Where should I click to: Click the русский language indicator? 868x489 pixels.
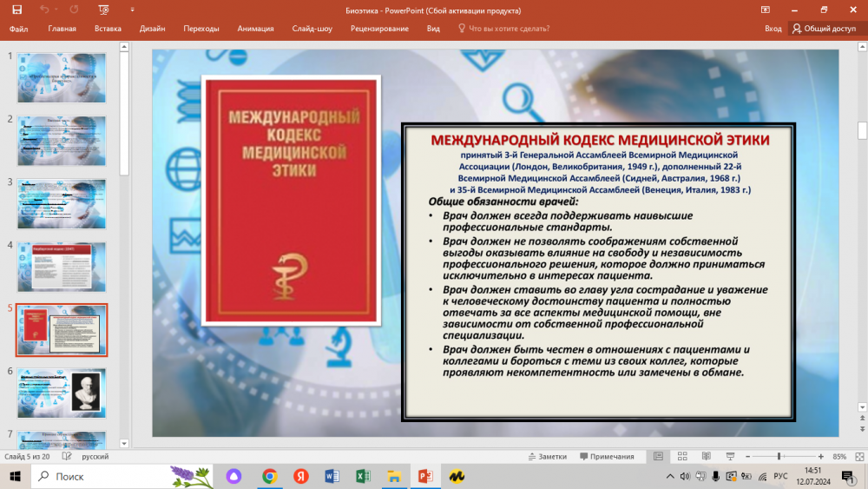[95, 456]
